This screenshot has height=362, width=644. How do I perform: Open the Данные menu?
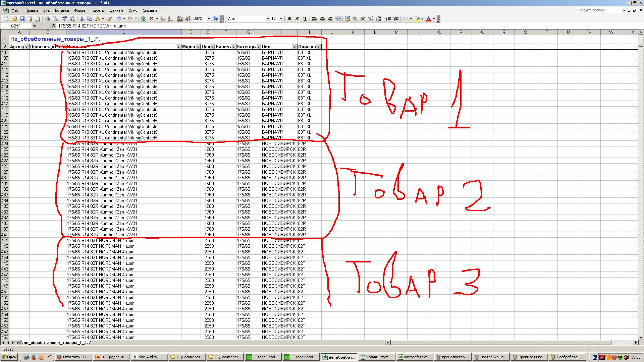(116, 10)
